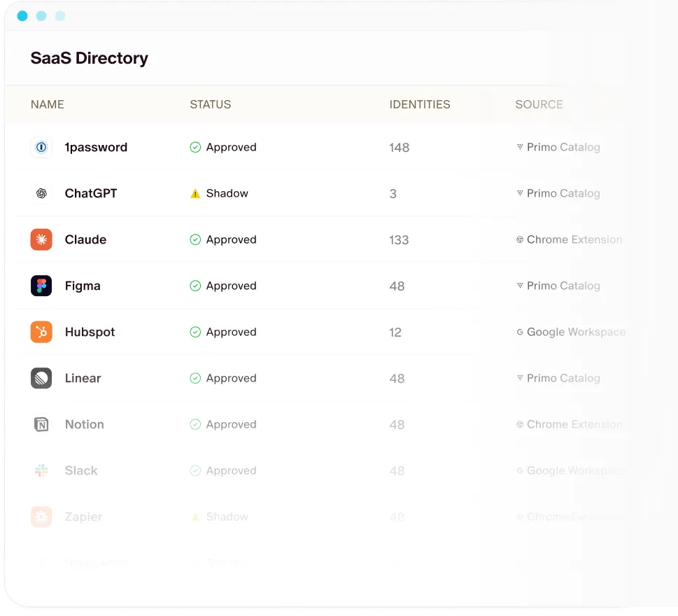Sort by the STATUS column header
The height and width of the screenshot is (616, 678).
[x=211, y=105]
